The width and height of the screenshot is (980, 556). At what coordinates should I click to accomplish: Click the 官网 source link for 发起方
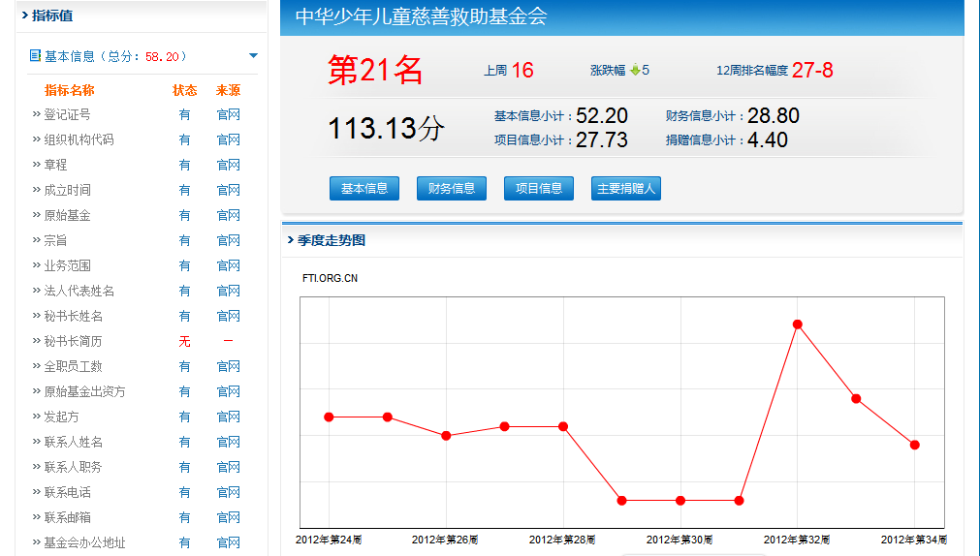pos(228,417)
